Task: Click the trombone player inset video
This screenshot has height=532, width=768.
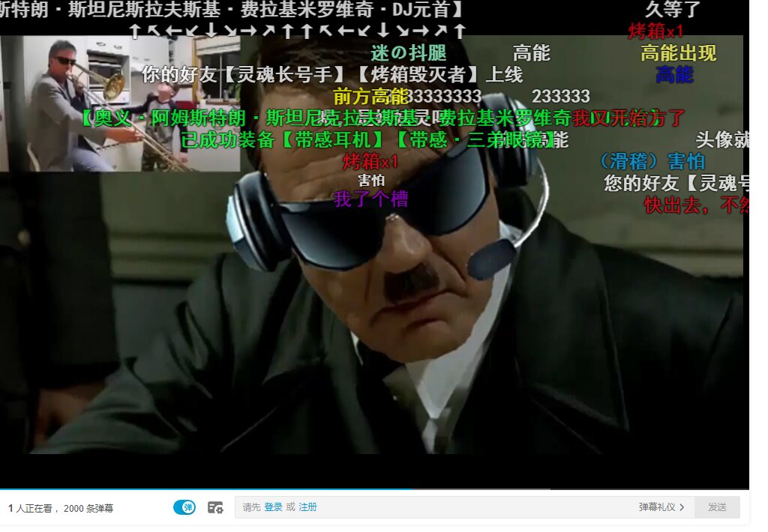Action: (120, 103)
